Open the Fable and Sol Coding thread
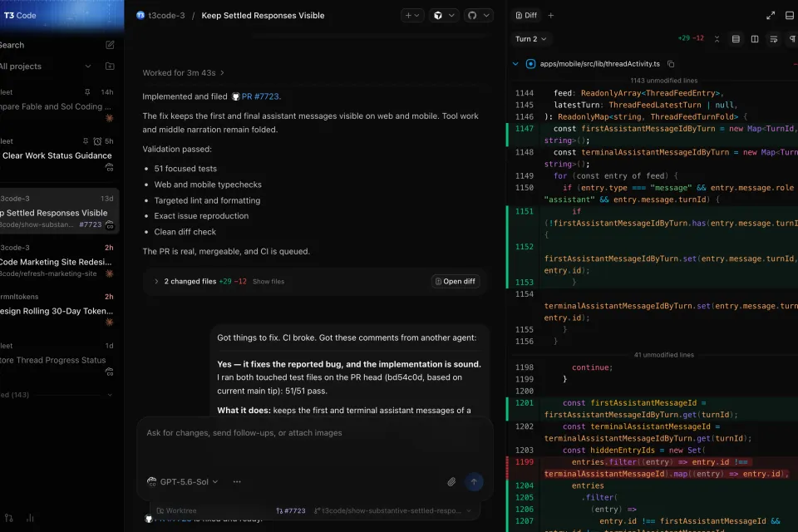798x532 pixels. (x=56, y=106)
